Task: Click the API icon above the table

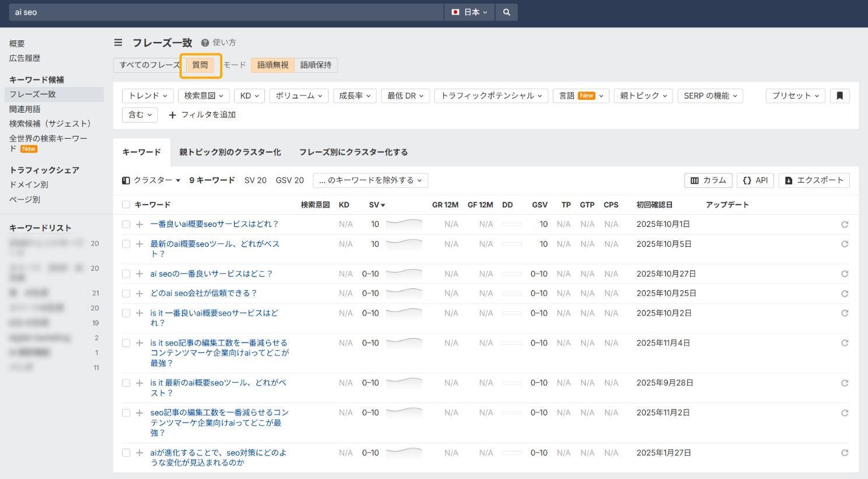Action: click(x=755, y=180)
